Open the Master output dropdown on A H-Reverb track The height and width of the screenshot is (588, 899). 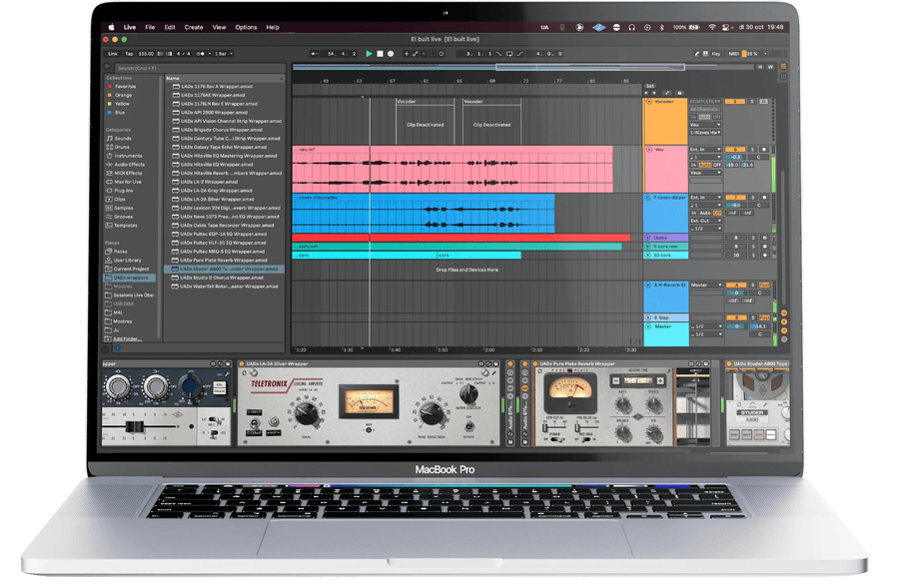point(704,285)
